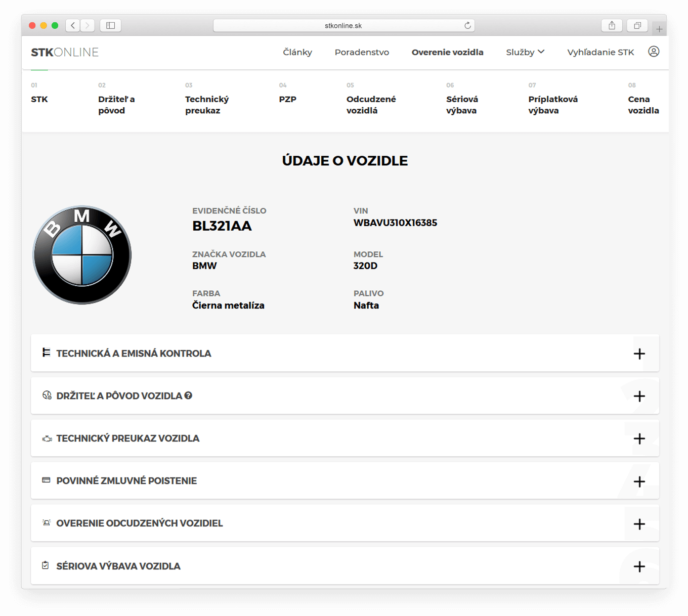
Task: Click colour value Čierna metalíza
Action: click(x=228, y=305)
